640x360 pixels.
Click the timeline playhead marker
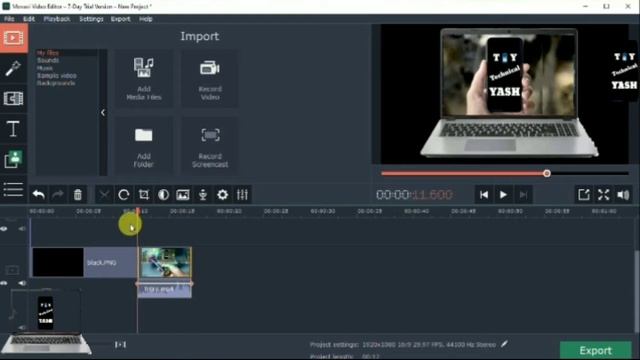coord(138,211)
